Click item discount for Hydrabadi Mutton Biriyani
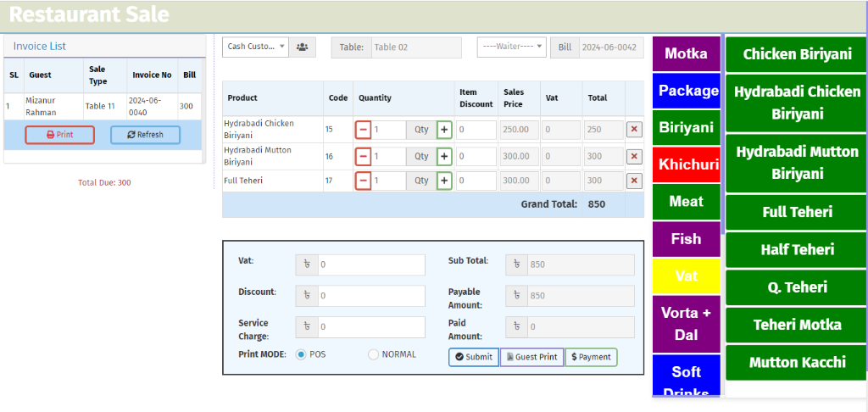The image size is (868, 412). pyautogui.click(x=476, y=157)
